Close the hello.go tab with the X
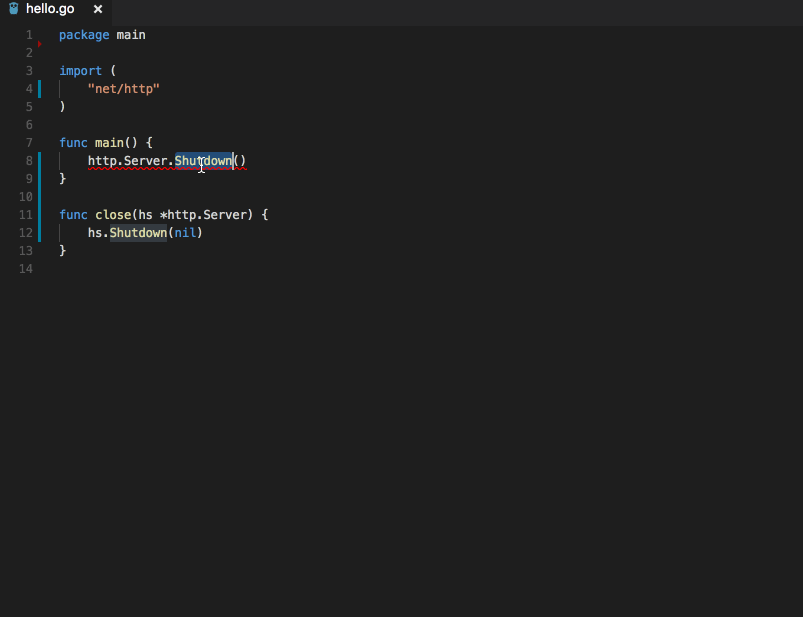Screen dimensions: 803x617 tap(96, 9)
